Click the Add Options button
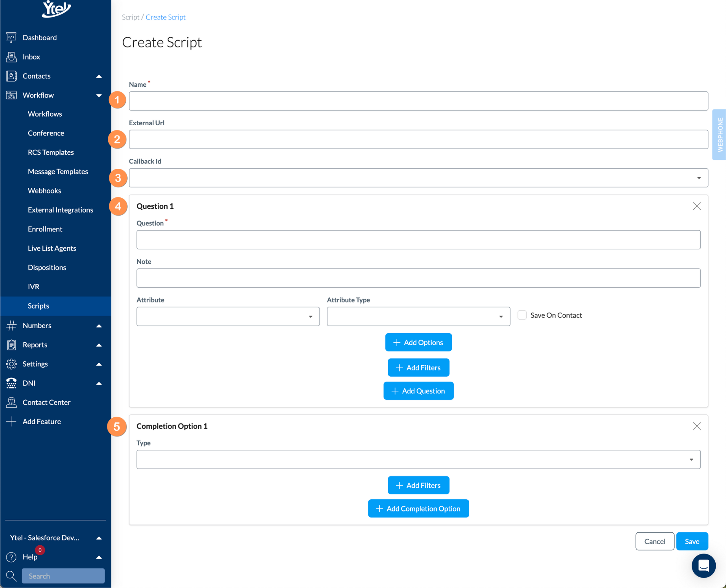 pyautogui.click(x=418, y=342)
